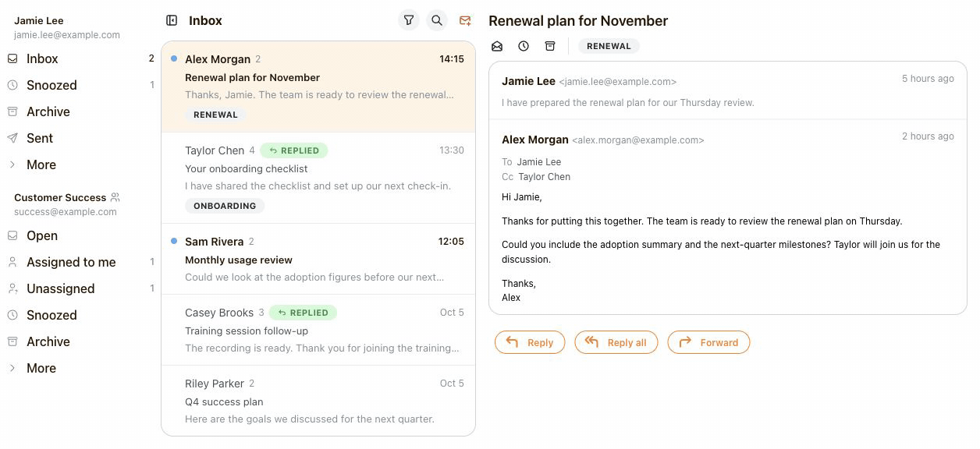980x449 pixels.
Task: Click the Customer Success shared inbox header
Action: pyautogui.click(x=67, y=204)
